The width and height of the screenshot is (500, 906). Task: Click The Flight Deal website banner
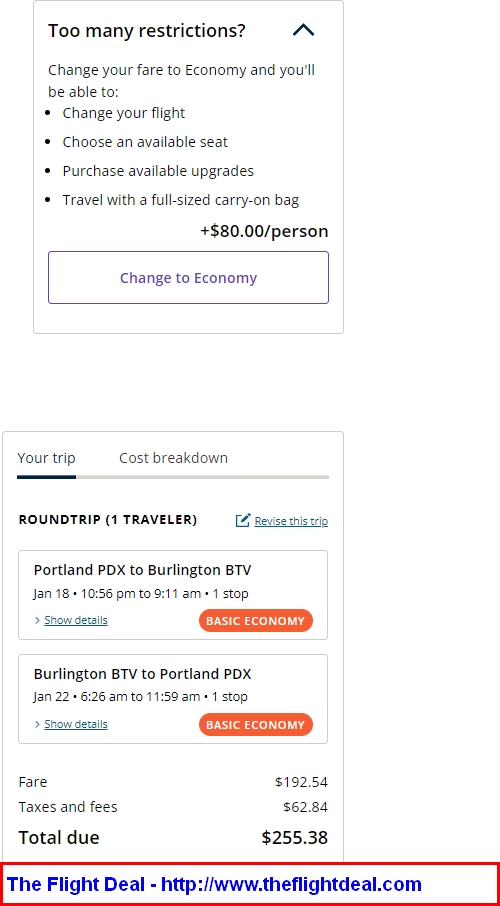(250, 884)
